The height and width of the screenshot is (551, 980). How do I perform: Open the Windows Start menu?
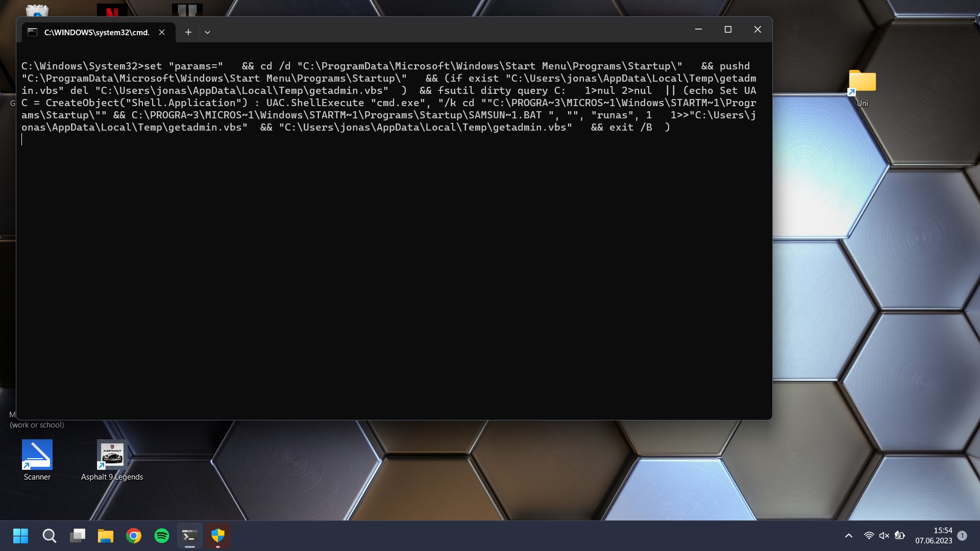click(20, 536)
